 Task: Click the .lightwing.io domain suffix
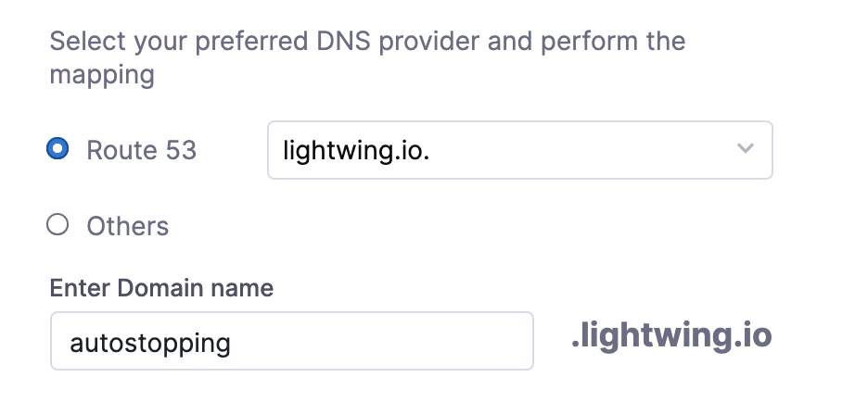(x=671, y=335)
